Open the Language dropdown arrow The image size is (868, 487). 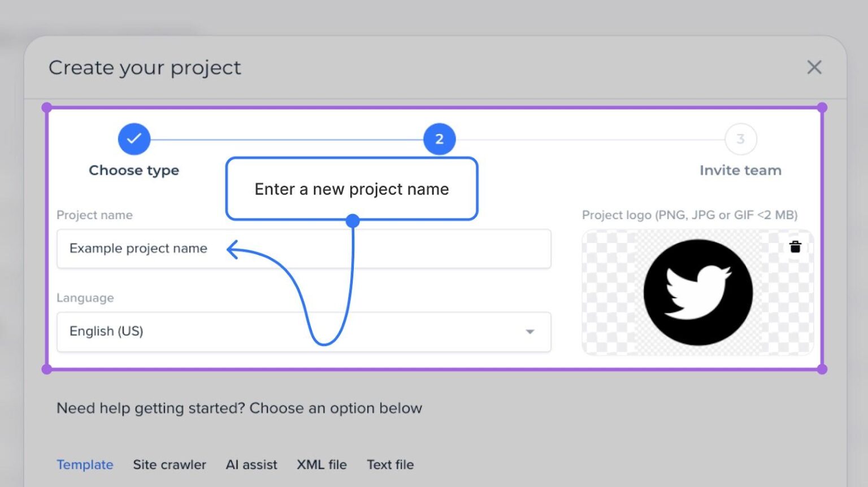click(x=530, y=332)
